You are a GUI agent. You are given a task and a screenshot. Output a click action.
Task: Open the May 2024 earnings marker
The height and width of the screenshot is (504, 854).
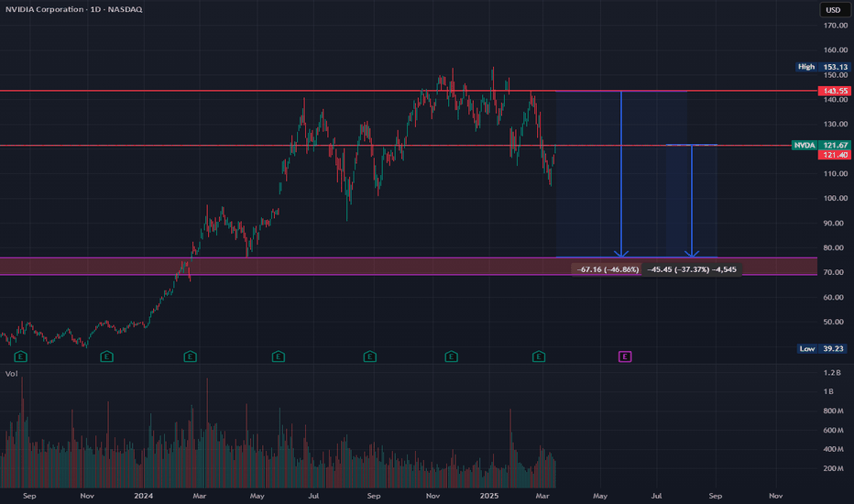tap(279, 356)
